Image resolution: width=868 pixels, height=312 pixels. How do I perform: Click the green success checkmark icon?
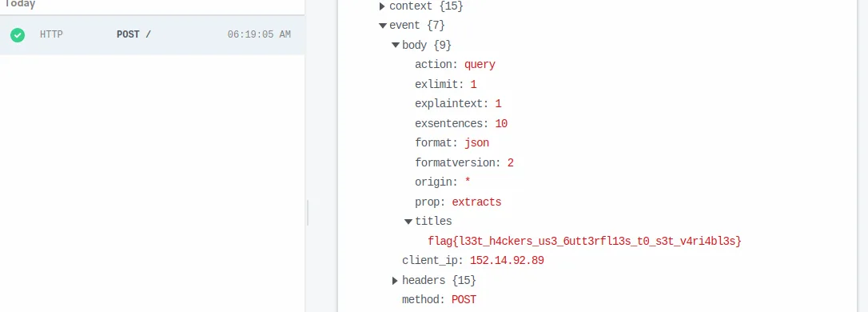pos(18,35)
